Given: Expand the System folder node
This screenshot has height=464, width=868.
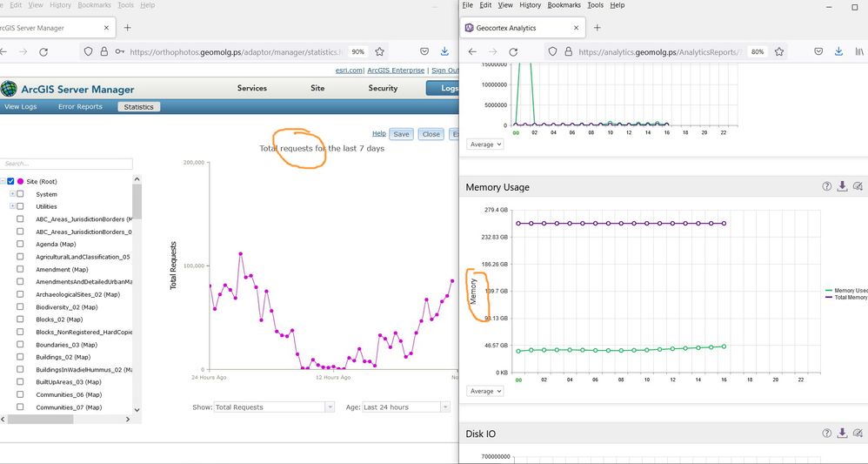Looking at the screenshot, I should point(12,194).
